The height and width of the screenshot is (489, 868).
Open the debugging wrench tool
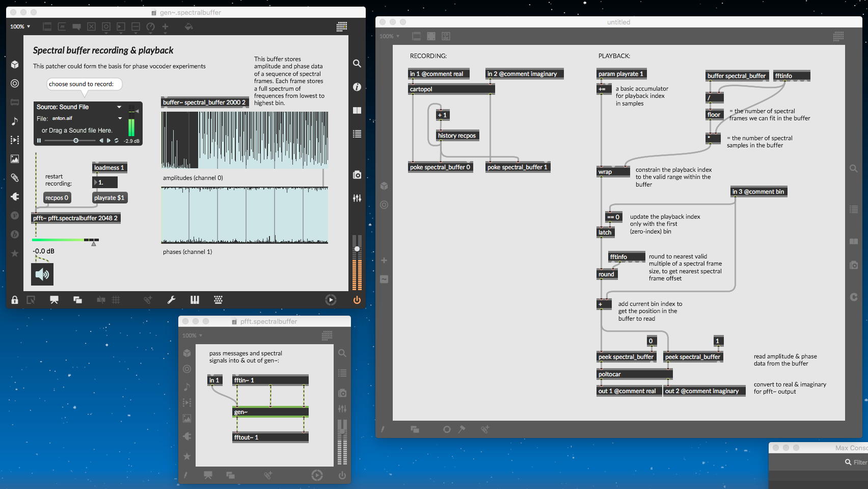[x=171, y=300]
